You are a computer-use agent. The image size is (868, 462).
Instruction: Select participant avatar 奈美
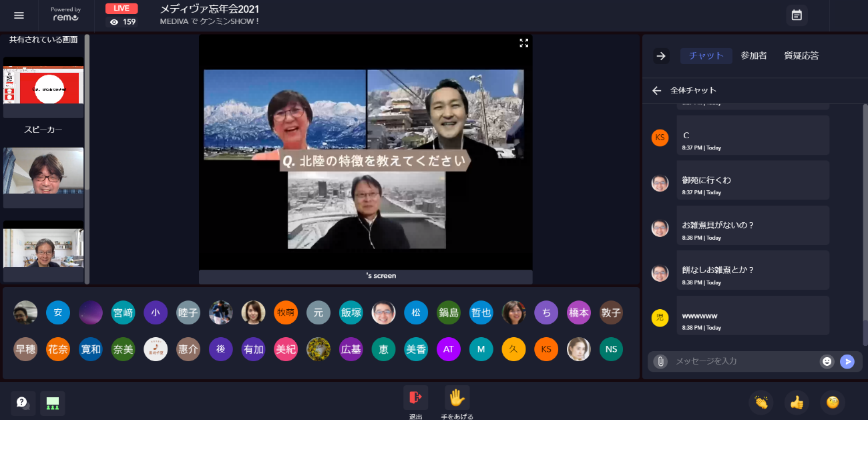123,349
